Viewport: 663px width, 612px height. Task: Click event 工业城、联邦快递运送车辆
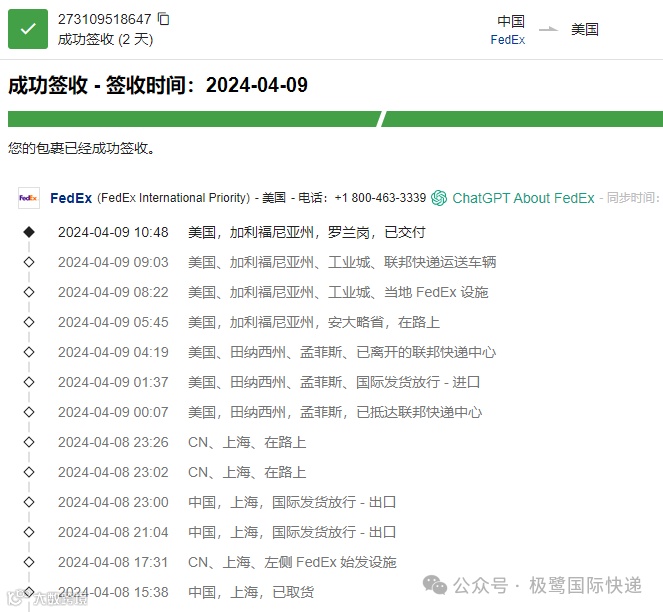[x=342, y=262]
